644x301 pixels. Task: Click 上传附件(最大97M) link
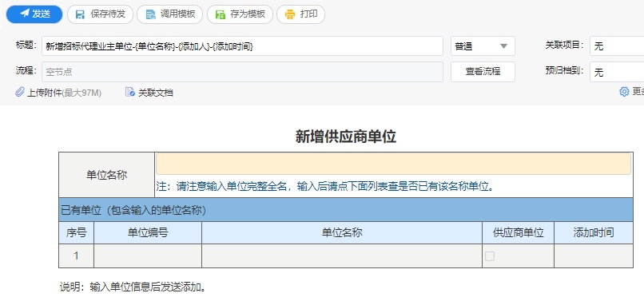64,93
